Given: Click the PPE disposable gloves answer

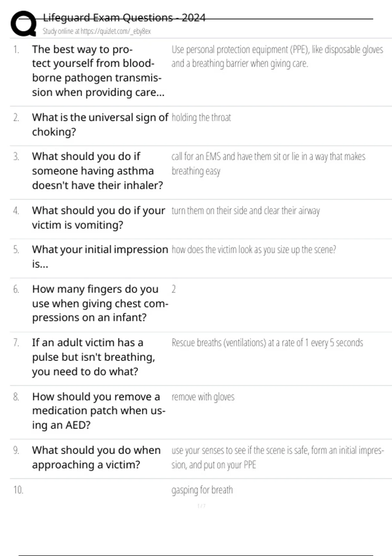Looking at the screenshot, I should (277, 56).
